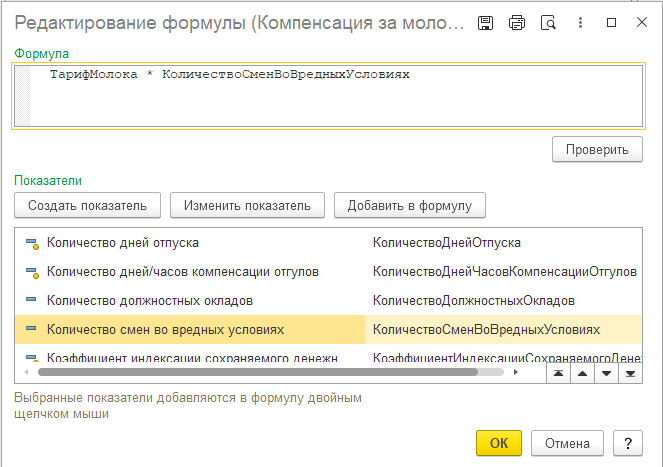This screenshot has height=467, width=663.
Task: Open print preview magnifier icon
Action: click(x=548, y=22)
